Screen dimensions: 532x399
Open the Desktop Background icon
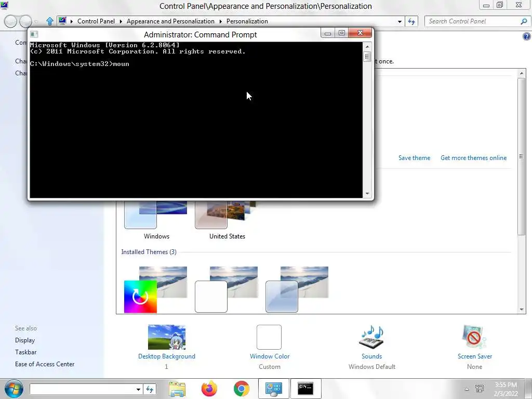[167, 337]
